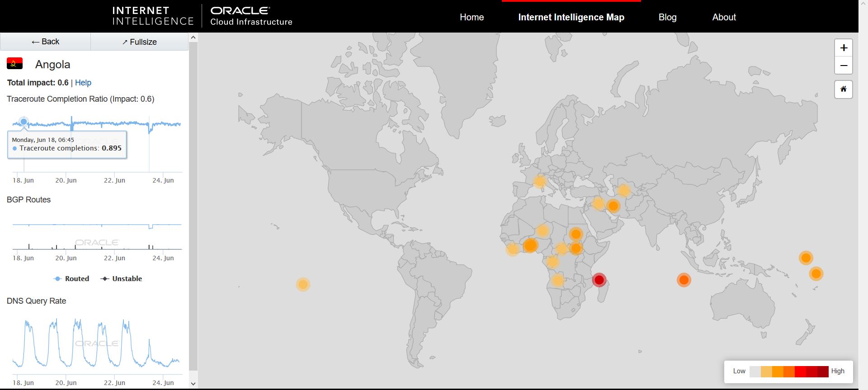Open the About tab
The width and height of the screenshot is (868, 390).
[724, 17]
